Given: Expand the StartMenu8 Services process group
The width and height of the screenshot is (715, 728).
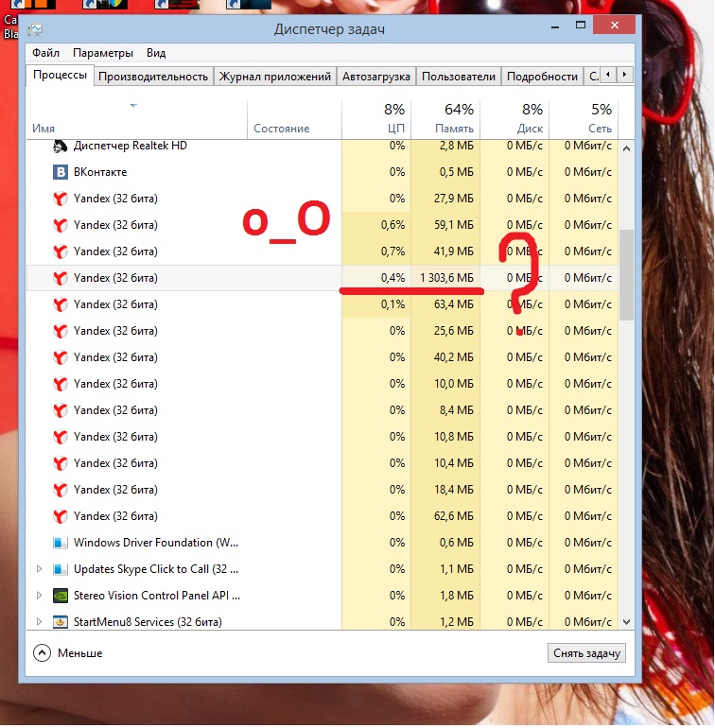Looking at the screenshot, I should tap(39, 622).
